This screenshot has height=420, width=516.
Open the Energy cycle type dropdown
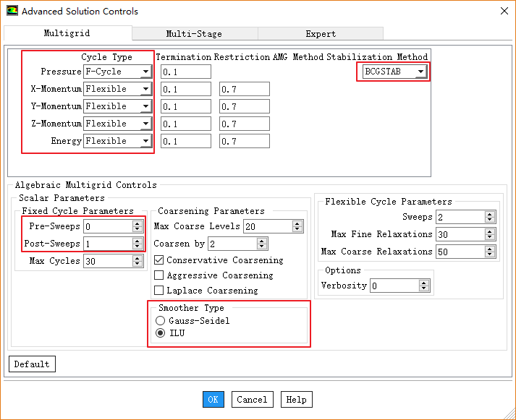(145, 141)
